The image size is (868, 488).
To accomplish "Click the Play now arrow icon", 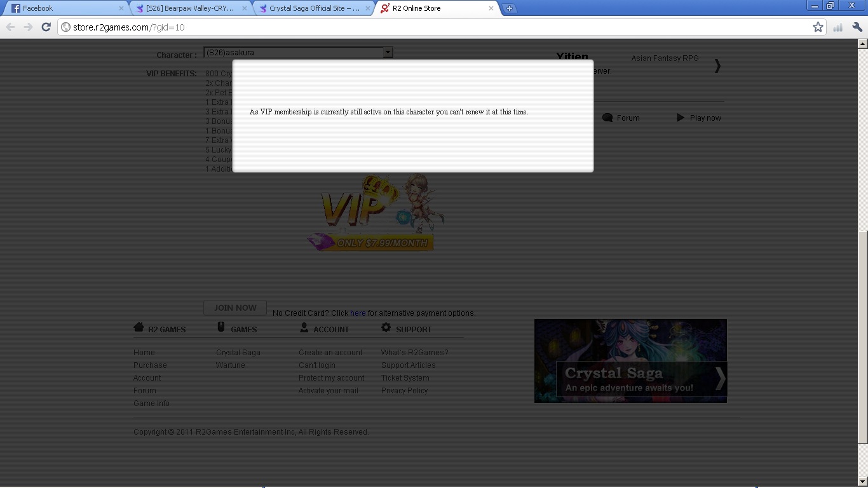I will coord(681,118).
